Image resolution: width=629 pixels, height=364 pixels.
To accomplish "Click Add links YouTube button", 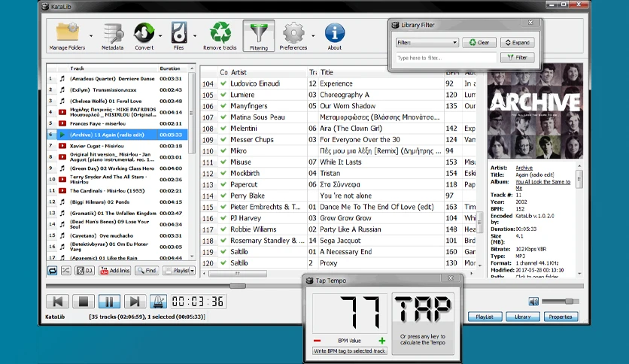I will pyautogui.click(x=114, y=271).
